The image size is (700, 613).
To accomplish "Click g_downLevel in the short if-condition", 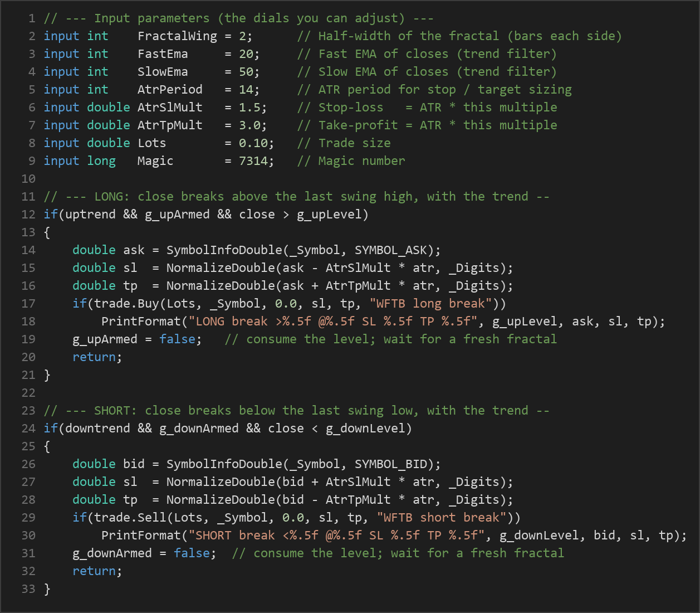I will click(x=365, y=429).
